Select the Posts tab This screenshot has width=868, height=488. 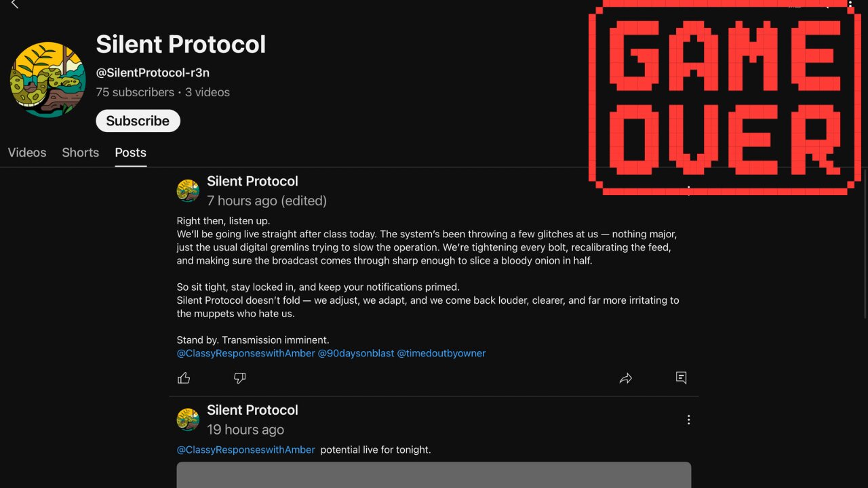click(x=130, y=152)
